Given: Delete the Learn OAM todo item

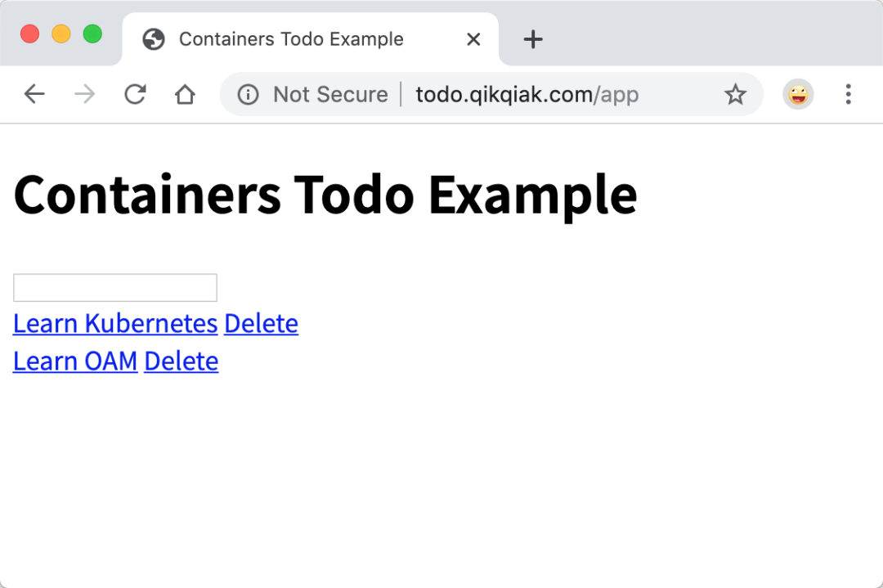Looking at the screenshot, I should click(182, 361).
